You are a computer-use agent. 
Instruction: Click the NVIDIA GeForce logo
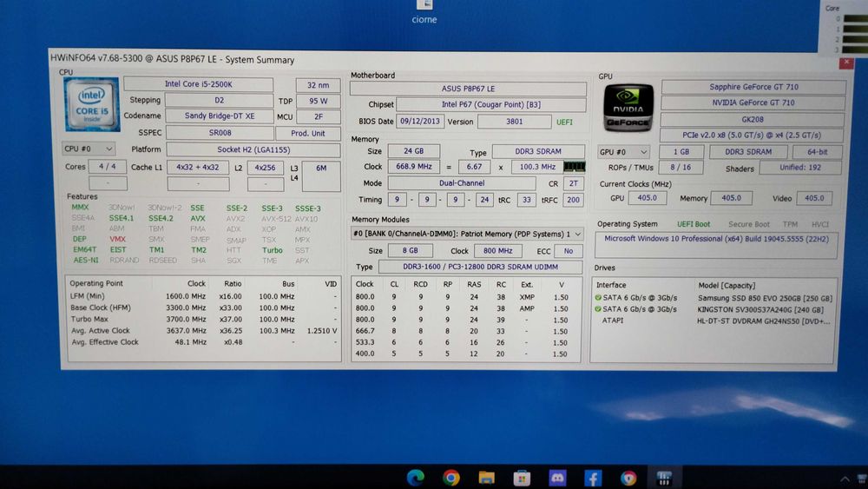point(628,108)
